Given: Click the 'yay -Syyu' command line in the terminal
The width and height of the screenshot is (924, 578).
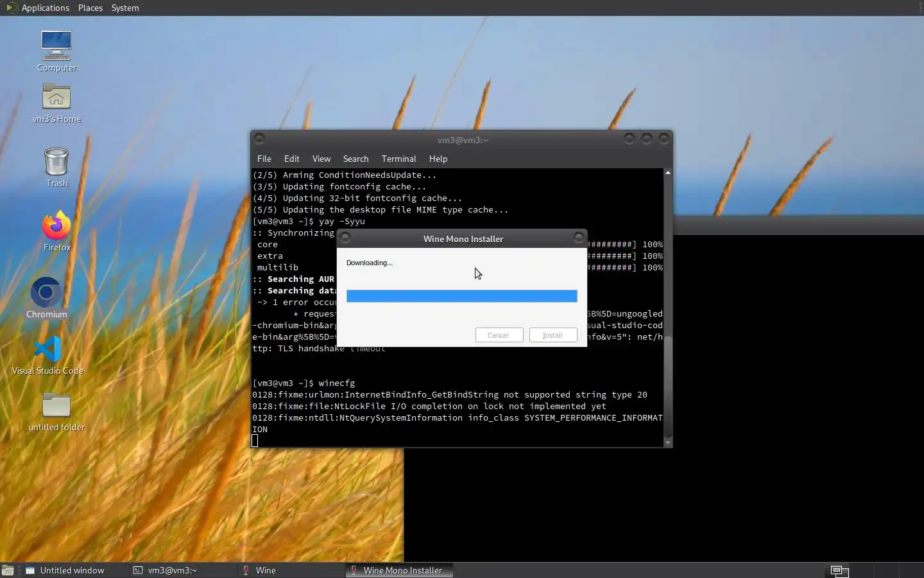Looking at the screenshot, I should pos(309,222).
